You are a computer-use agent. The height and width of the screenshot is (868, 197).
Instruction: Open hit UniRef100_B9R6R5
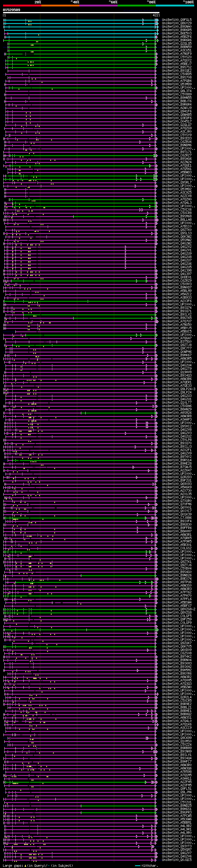[x=177, y=30]
